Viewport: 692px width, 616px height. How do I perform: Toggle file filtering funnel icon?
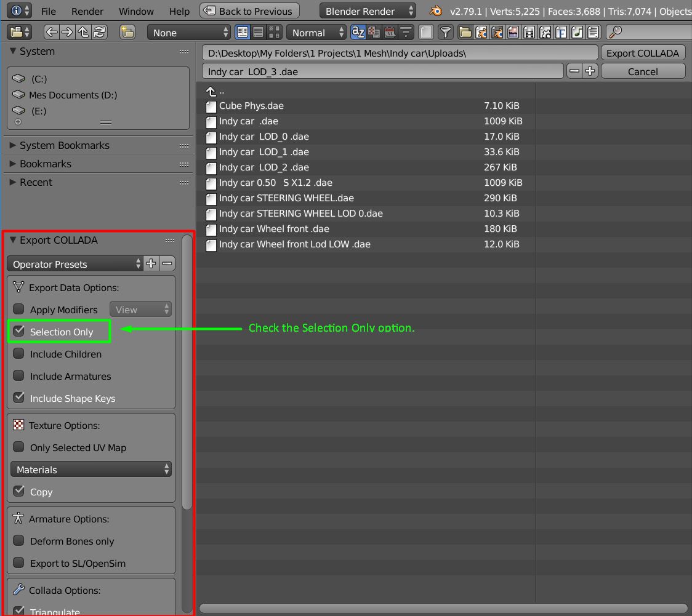click(446, 32)
